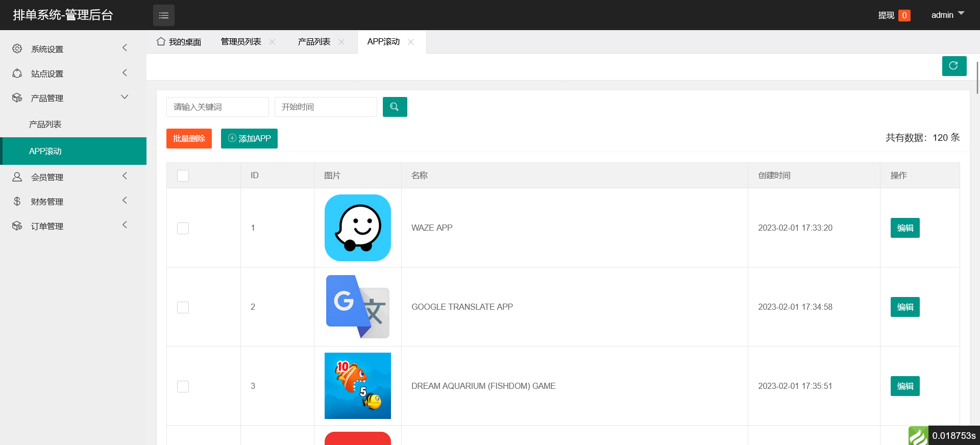Screen dimensions: 980x445
Task: Select the GOOGLE TRANSLATE APP row checkbox
Action: click(183, 307)
